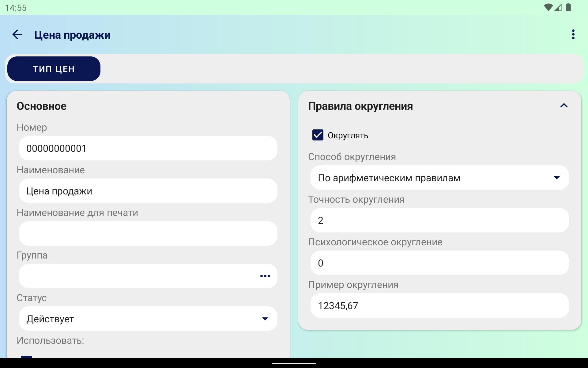Focus the Наименование для печати field
This screenshot has width=588, height=368.
[x=148, y=233]
